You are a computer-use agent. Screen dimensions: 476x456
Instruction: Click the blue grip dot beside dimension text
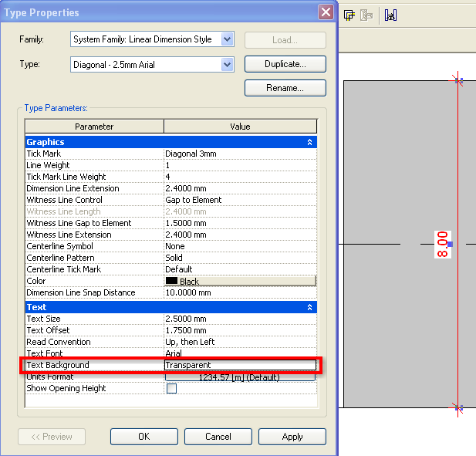(450, 244)
